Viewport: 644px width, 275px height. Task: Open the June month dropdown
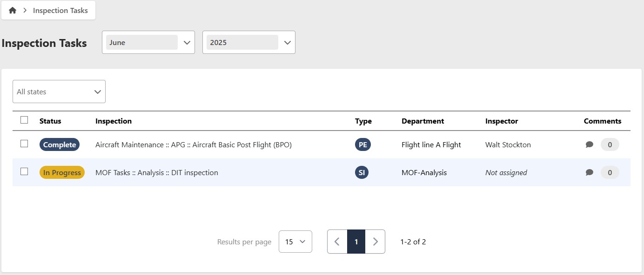pyautogui.click(x=148, y=42)
